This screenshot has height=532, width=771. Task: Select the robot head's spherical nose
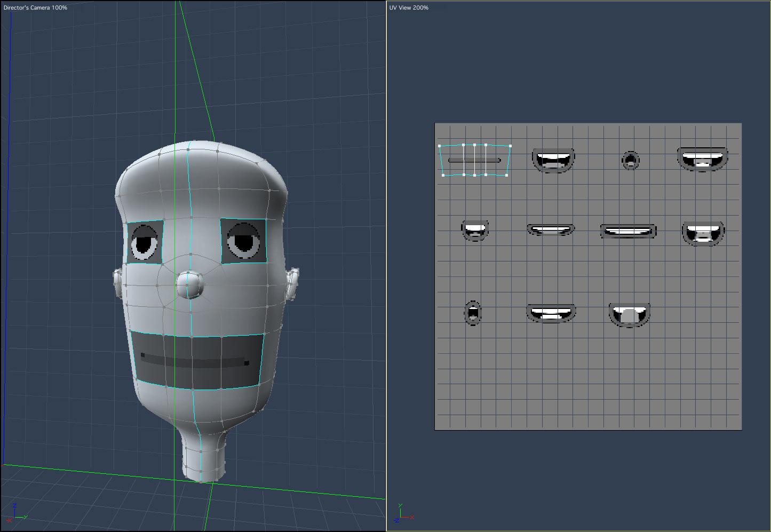point(190,284)
